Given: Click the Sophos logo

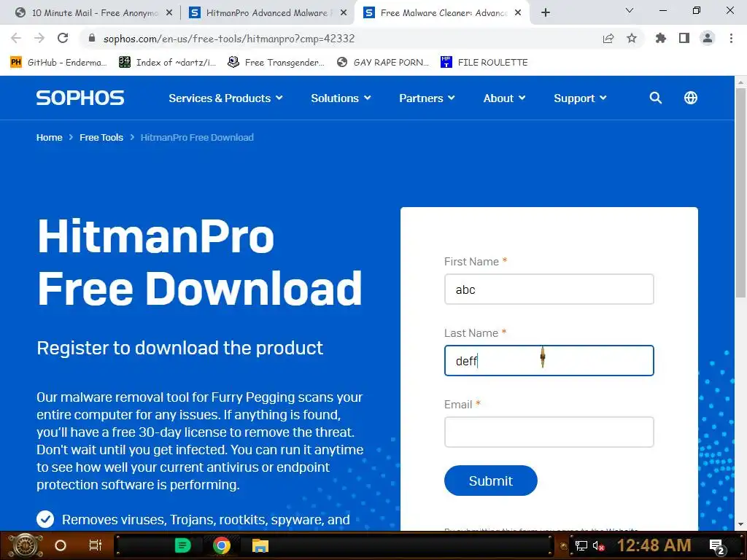Looking at the screenshot, I should pos(80,98).
